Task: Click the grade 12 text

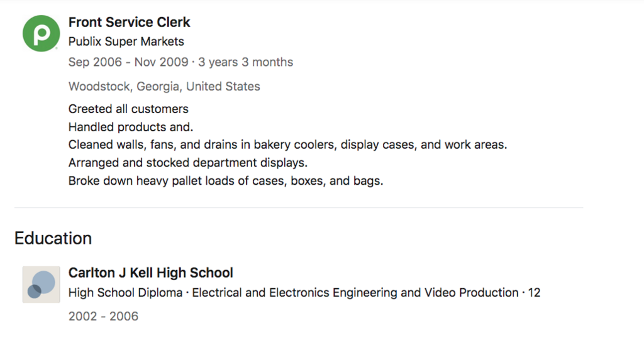Action: point(534,293)
